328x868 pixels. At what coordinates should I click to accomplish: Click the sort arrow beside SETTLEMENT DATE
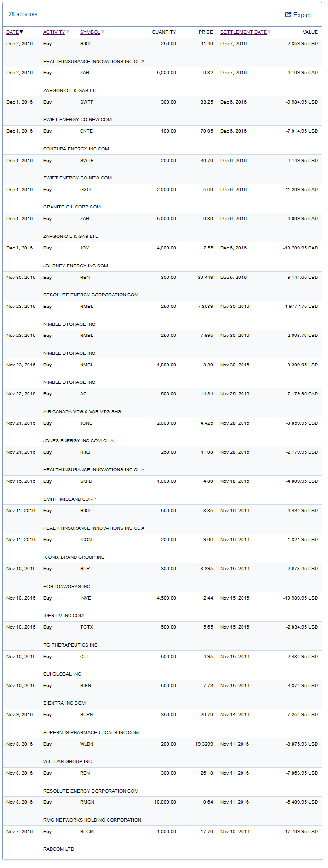click(269, 32)
